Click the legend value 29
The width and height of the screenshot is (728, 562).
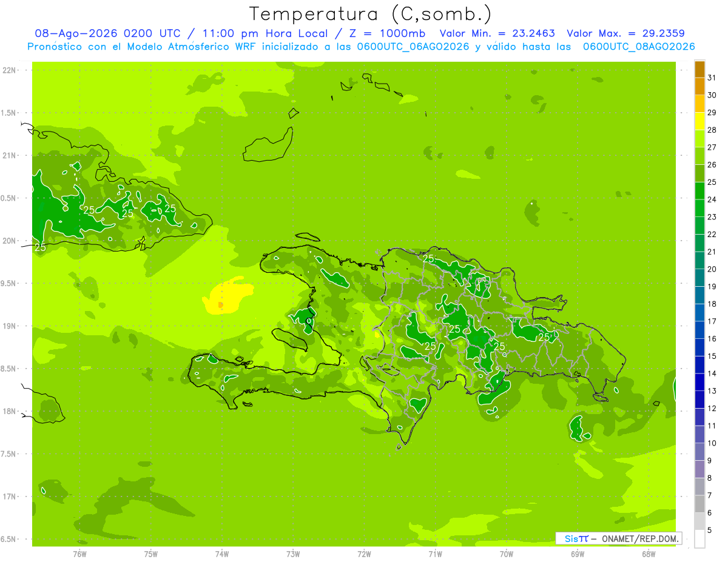[x=712, y=113]
